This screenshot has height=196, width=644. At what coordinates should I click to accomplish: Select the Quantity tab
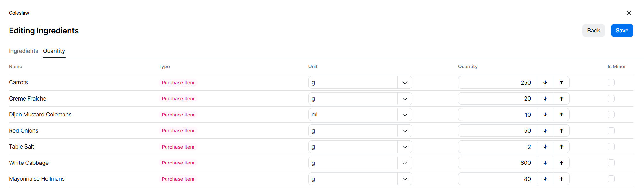54,51
